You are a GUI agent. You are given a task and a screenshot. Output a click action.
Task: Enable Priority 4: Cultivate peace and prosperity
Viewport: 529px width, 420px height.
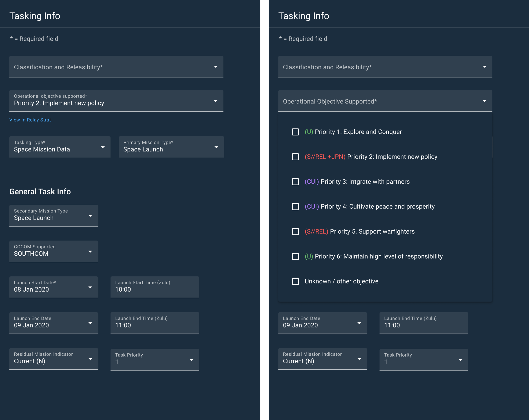[x=295, y=207]
